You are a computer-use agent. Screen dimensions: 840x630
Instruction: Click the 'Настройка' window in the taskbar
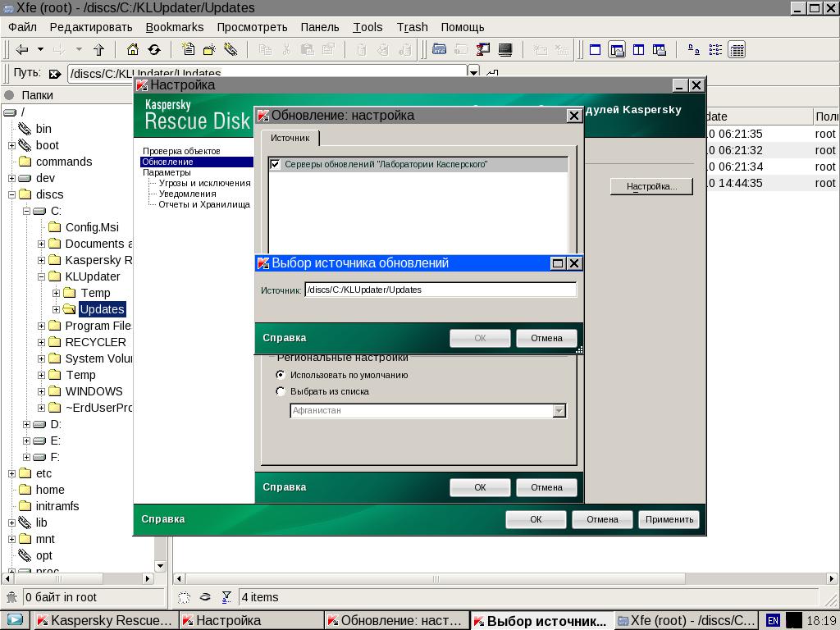pyautogui.click(x=250, y=620)
